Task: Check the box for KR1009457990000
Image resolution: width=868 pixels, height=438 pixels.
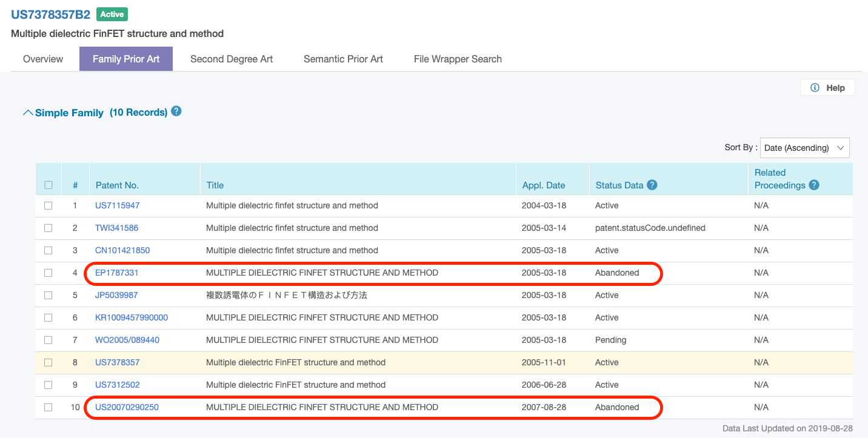Action: pyautogui.click(x=48, y=318)
